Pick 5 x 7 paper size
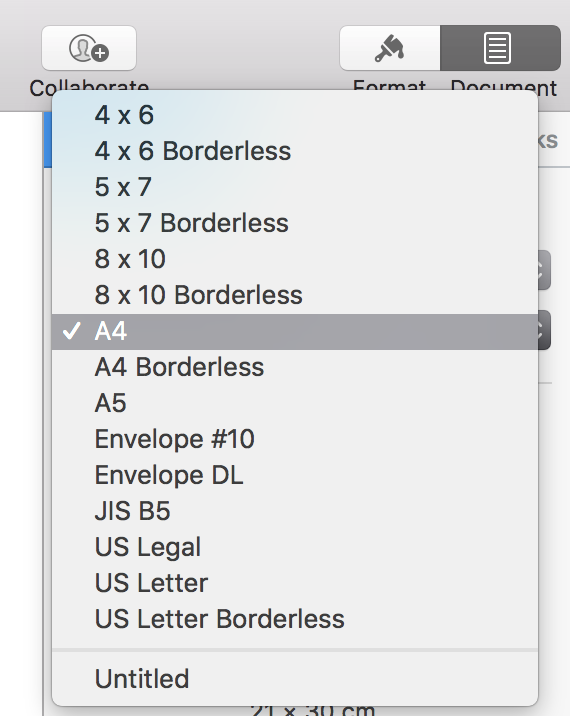570x716 pixels. (x=295, y=187)
